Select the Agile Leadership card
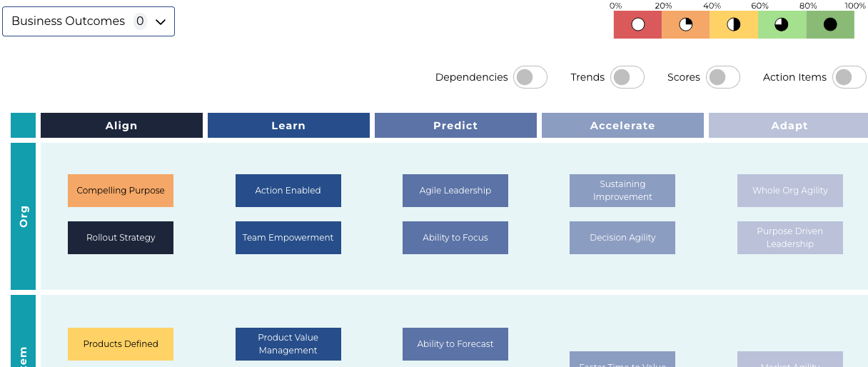This screenshot has height=367, width=868. click(x=455, y=191)
